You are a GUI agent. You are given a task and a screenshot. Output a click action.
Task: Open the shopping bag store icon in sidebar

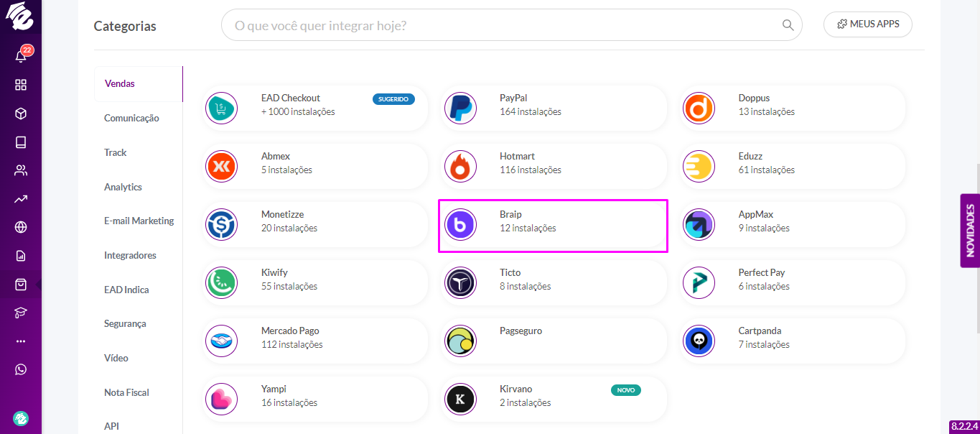tap(21, 285)
